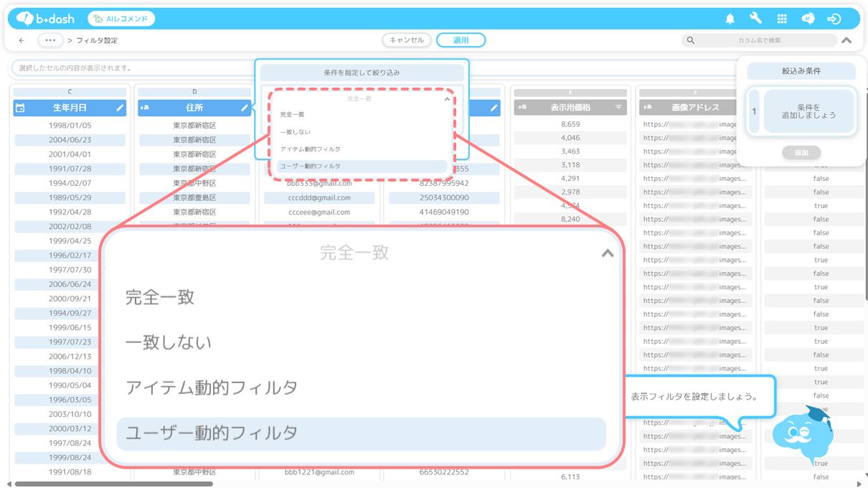Click the horizontal scrollbar at the bottom
868x488 pixels.
115,484
